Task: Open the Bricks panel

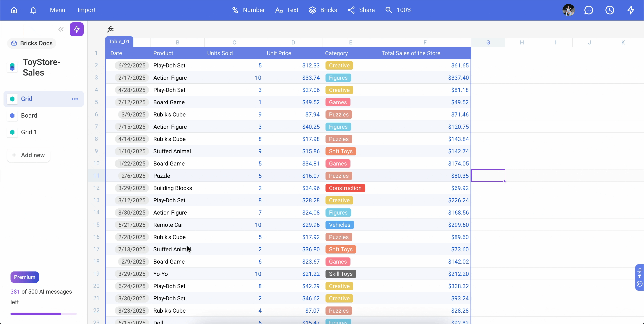Action: pyautogui.click(x=323, y=10)
